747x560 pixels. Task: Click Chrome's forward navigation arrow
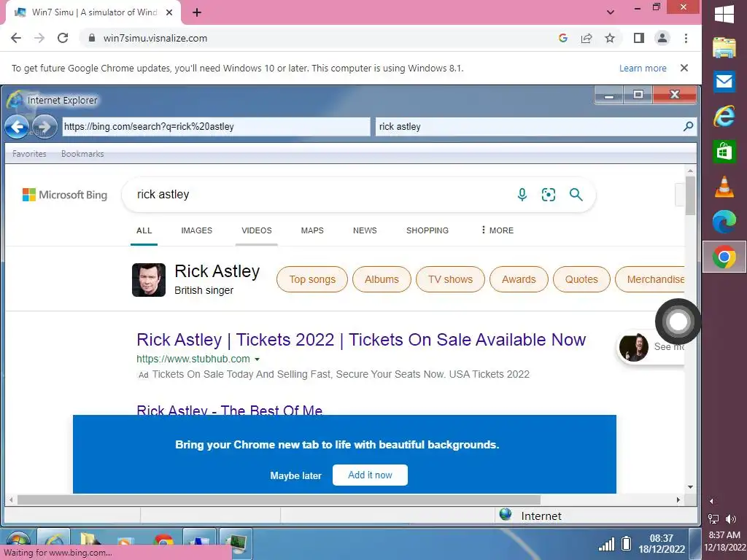click(x=39, y=38)
